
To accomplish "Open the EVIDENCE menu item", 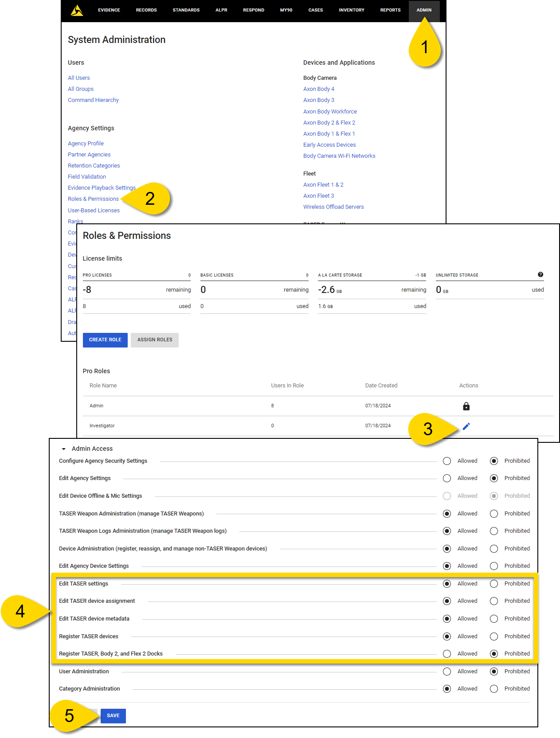I will click(x=109, y=10).
